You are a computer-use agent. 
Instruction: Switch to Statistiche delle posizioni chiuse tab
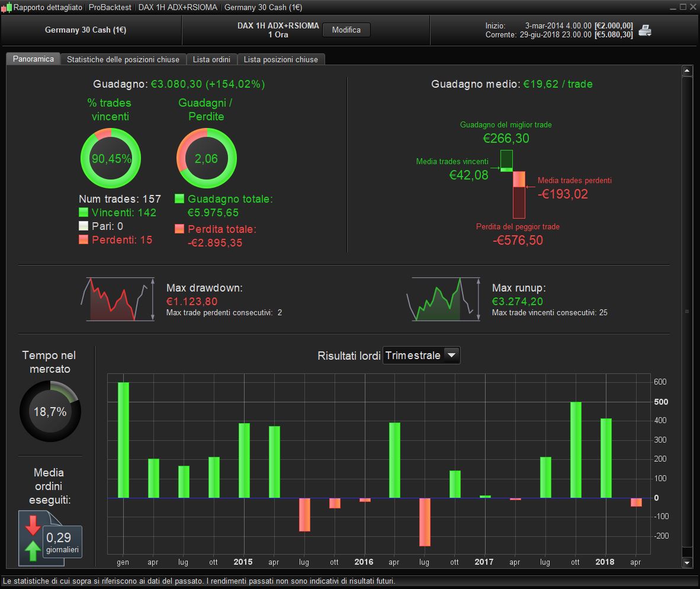click(x=123, y=59)
